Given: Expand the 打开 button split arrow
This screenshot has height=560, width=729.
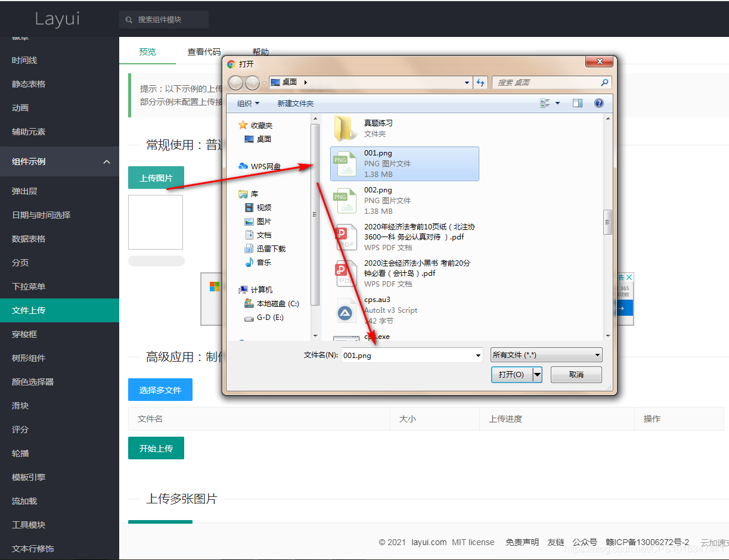Looking at the screenshot, I should tap(537, 374).
